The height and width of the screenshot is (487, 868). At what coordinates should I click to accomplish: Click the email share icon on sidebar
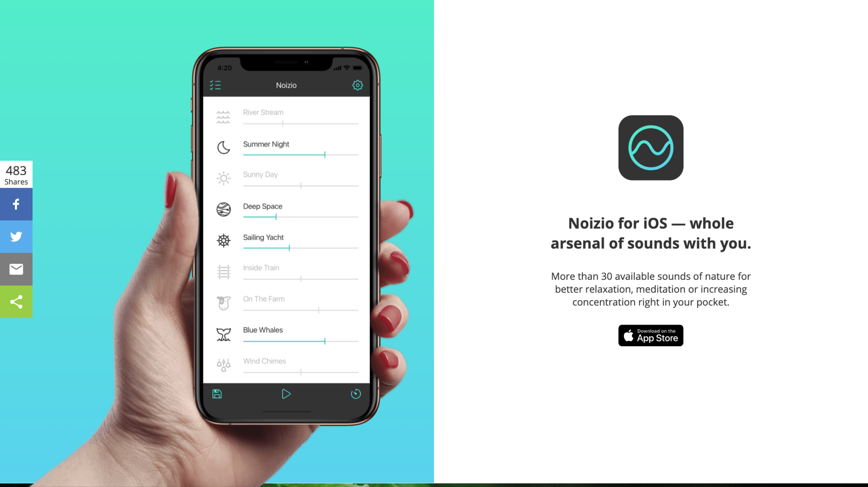pyautogui.click(x=16, y=270)
